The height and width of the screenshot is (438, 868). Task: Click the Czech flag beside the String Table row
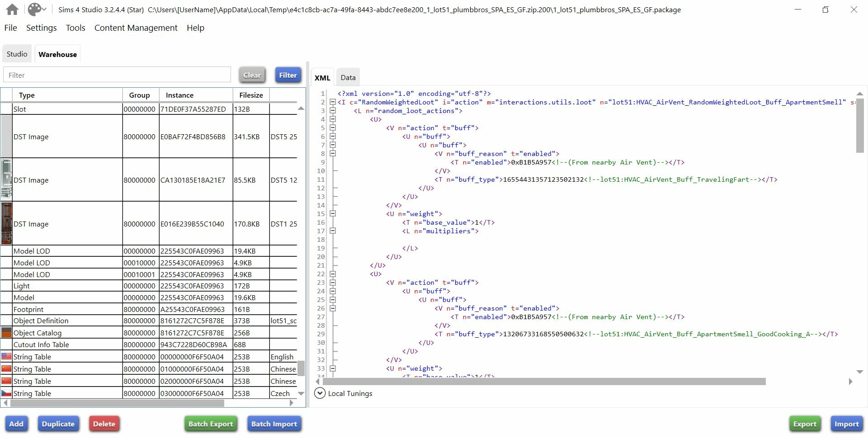point(6,393)
